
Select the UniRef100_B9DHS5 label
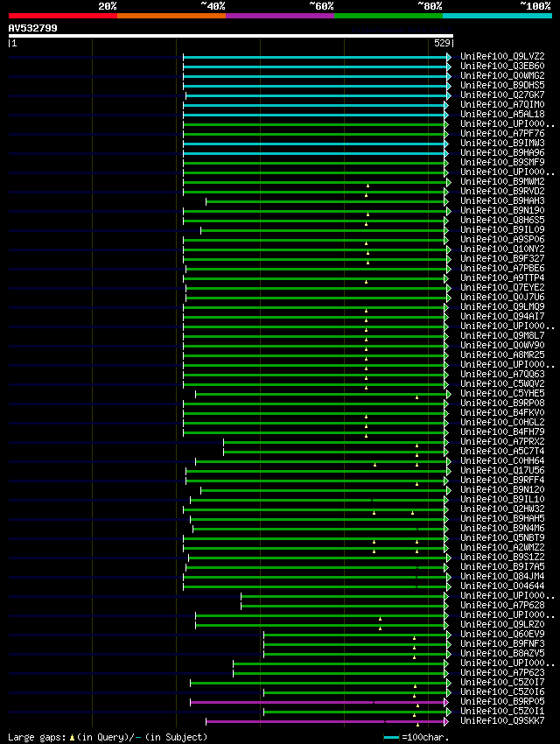tap(502, 86)
